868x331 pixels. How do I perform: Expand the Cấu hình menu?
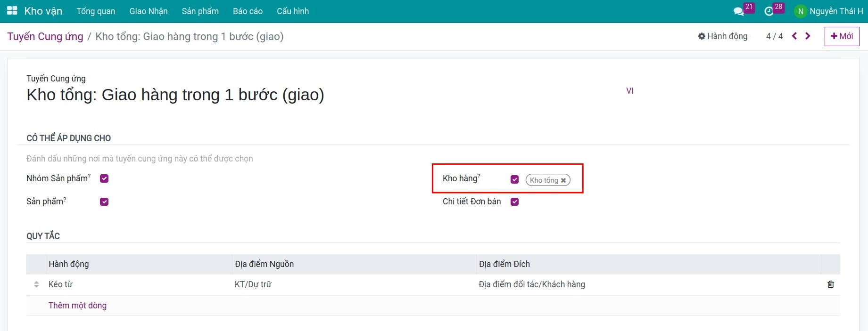(x=293, y=11)
